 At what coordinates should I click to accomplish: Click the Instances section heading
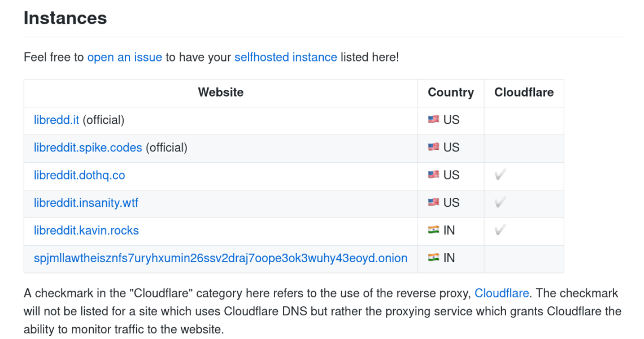tap(65, 18)
